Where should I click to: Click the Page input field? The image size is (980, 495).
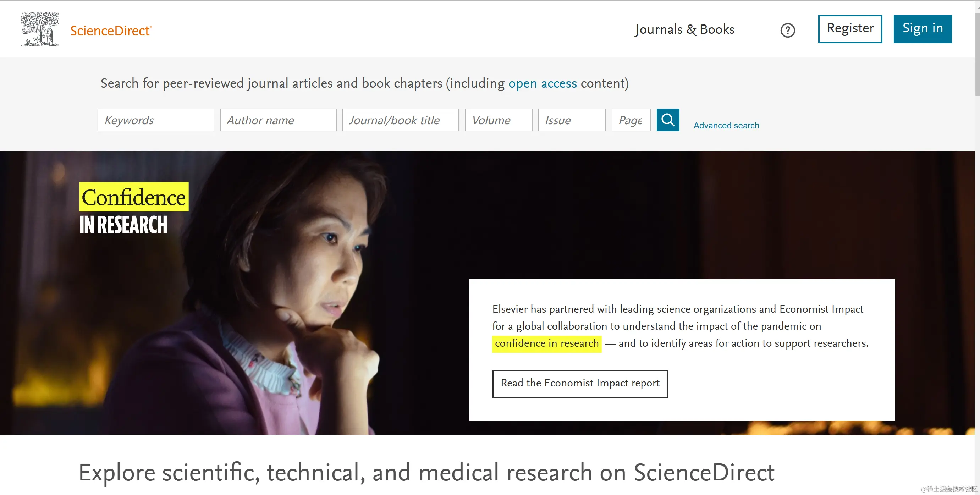(631, 120)
